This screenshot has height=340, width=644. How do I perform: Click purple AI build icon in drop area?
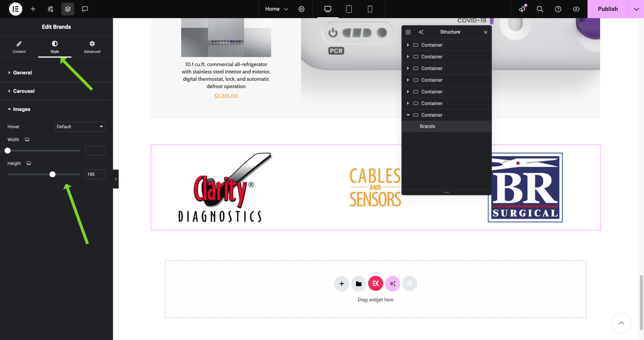393,284
